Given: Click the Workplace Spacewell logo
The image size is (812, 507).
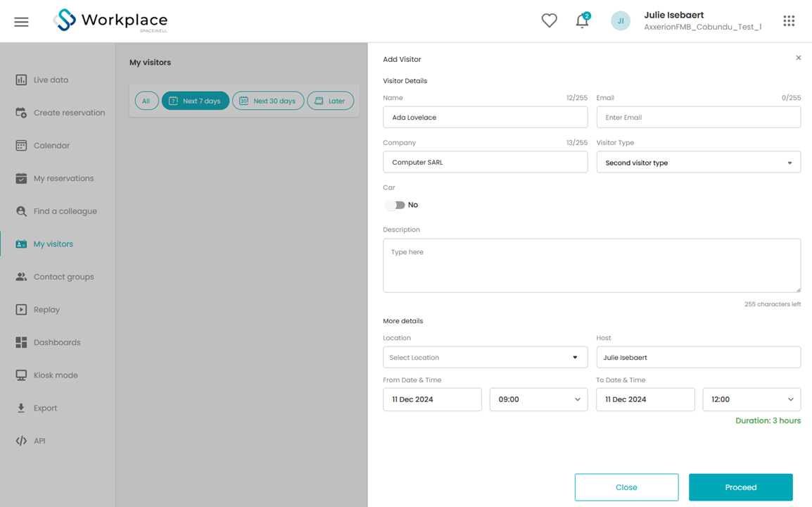Looking at the screenshot, I should (110, 20).
